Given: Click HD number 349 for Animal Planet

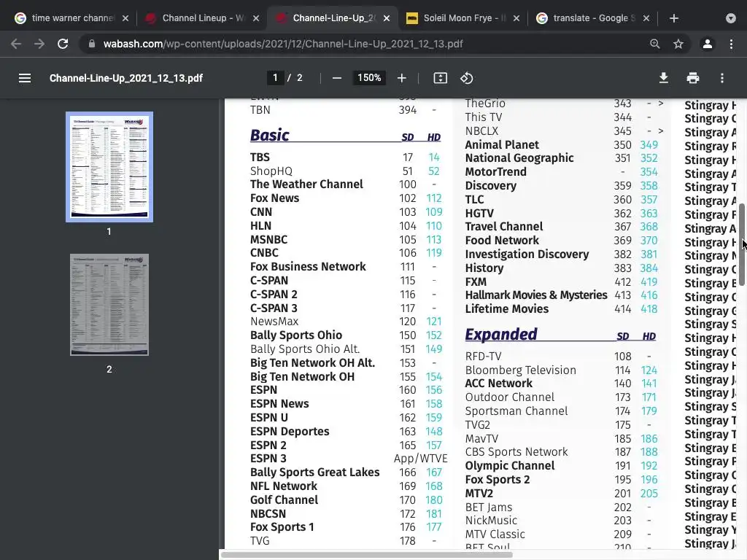Looking at the screenshot, I should tap(649, 145).
